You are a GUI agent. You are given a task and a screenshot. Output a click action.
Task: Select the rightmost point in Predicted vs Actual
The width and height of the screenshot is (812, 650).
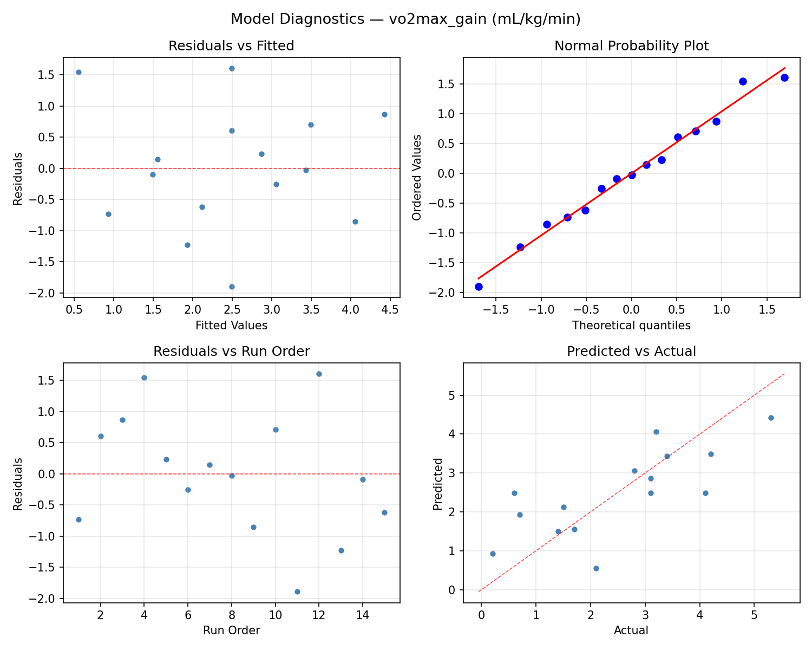click(772, 418)
